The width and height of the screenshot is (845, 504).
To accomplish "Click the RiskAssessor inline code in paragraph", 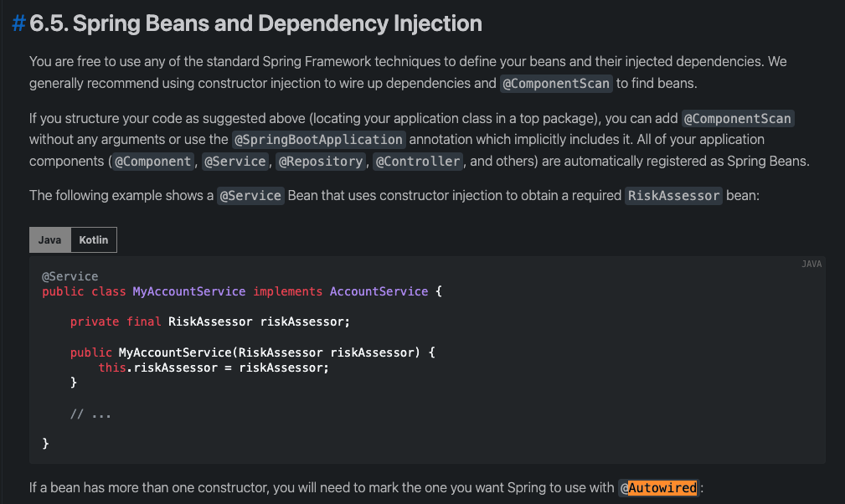I will tap(673, 195).
